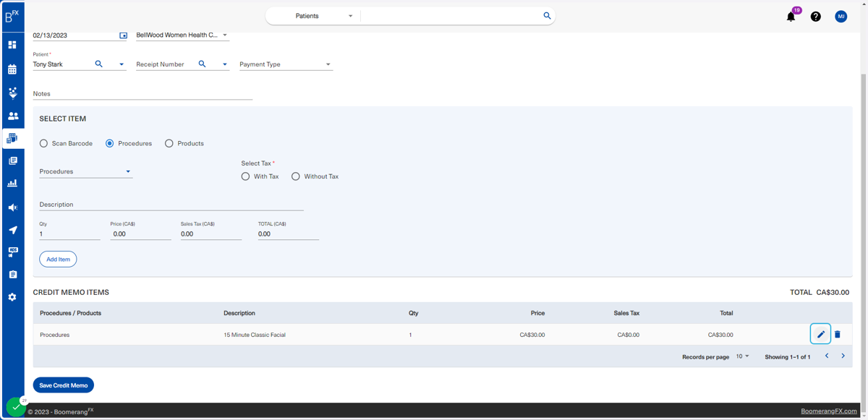The image size is (868, 420).
Task: Open the patients group sidebar icon
Action: [x=12, y=116]
